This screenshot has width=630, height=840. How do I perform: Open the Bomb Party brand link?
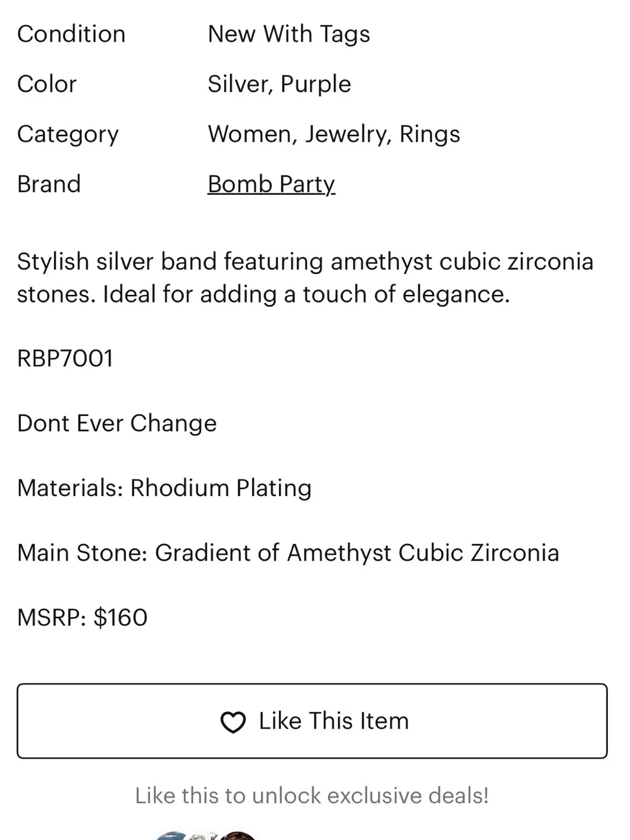[x=272, y=185]
